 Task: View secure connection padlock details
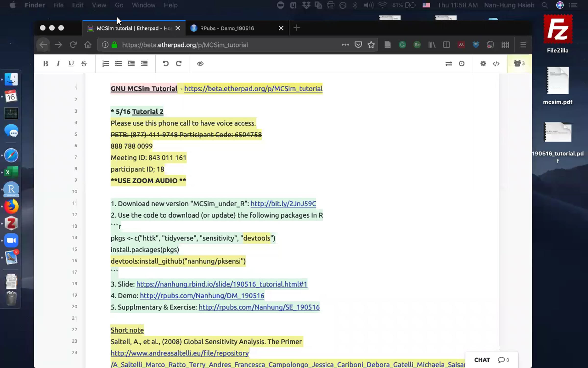click(x=114, y=45)
